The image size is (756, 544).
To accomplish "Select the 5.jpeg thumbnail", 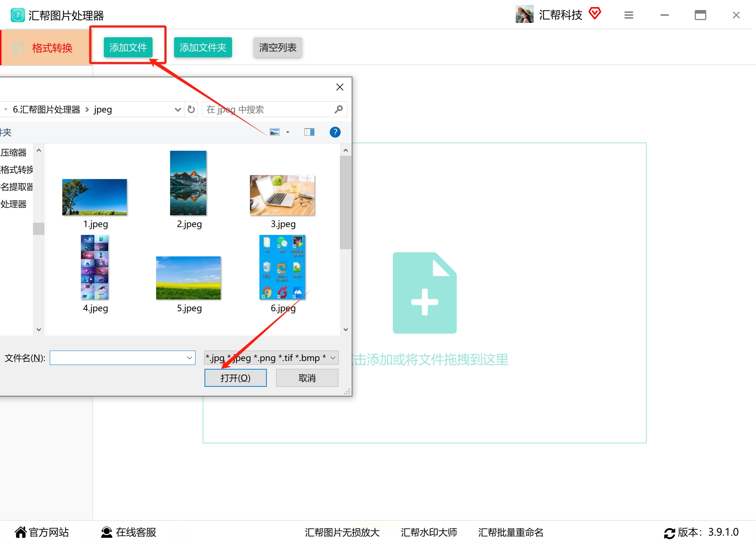I will click(188, 278).
